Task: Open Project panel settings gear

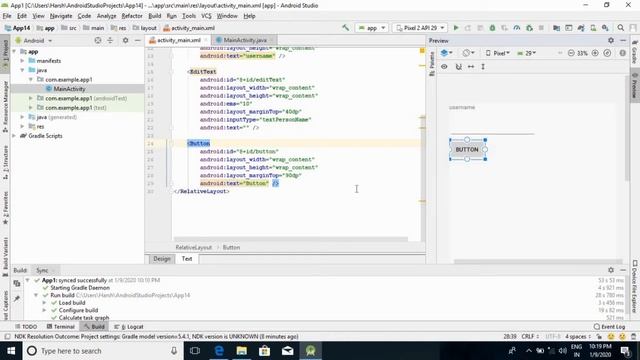Action: [x=125, y=40]
